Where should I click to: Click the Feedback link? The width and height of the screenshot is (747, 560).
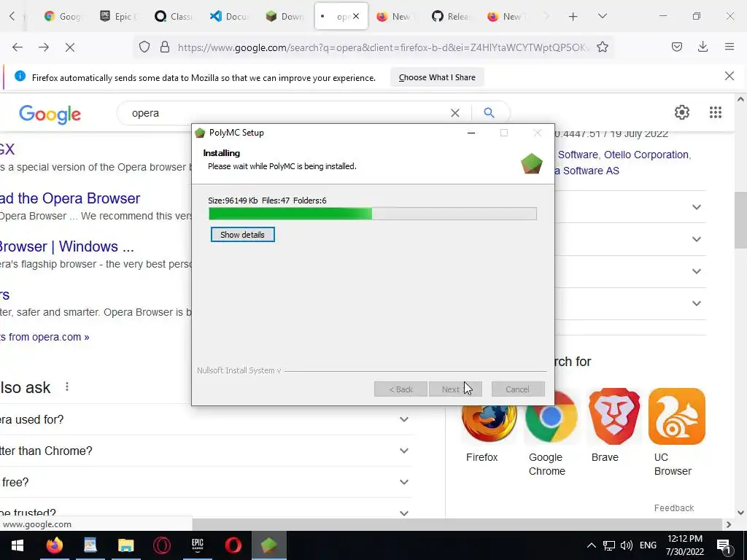[x=673, y=508]
